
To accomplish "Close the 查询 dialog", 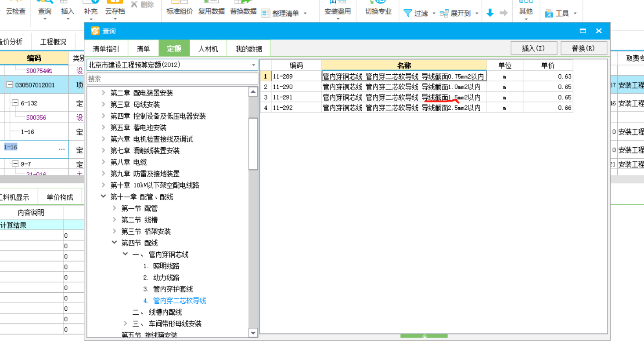I will [599, 31].
